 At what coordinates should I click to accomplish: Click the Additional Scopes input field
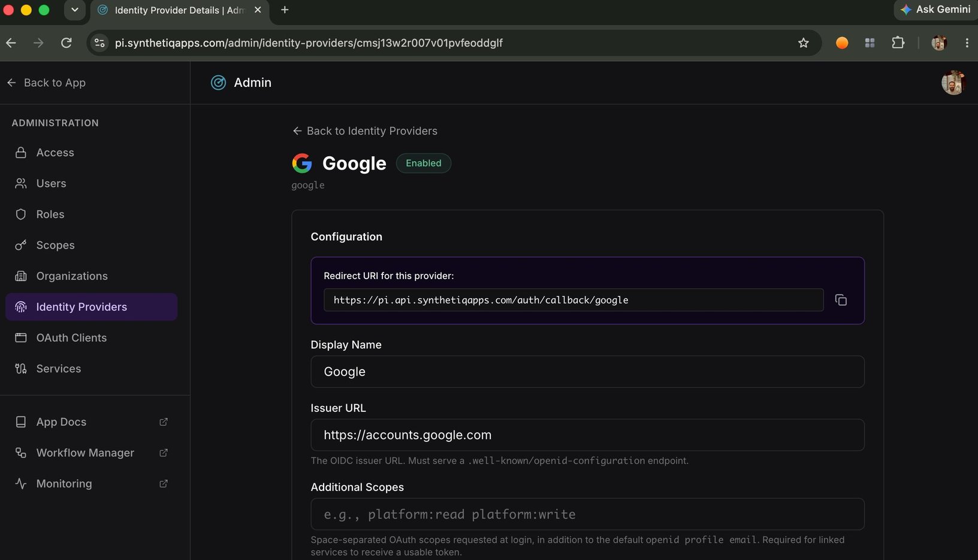coord(587,514)
